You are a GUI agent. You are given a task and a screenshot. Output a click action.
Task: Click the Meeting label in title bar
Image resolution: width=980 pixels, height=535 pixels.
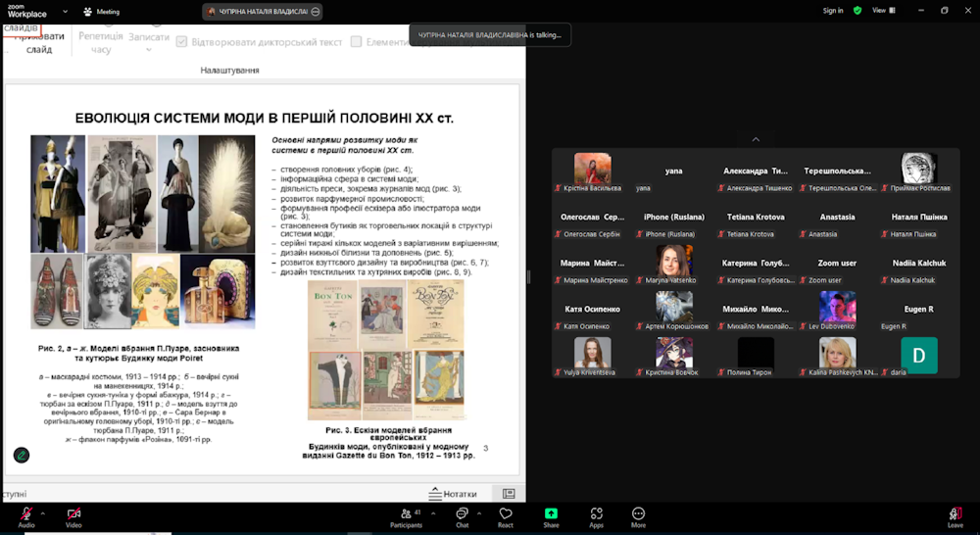(x=108, y=11)
